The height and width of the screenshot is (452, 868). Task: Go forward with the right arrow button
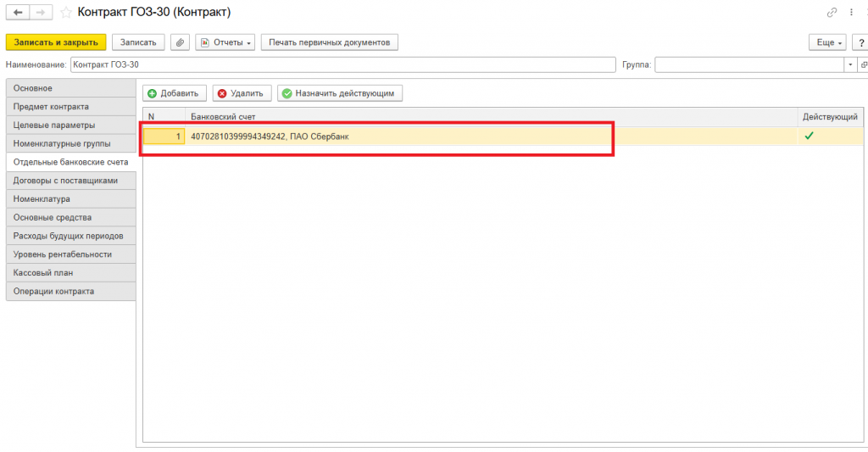point(41,12)
